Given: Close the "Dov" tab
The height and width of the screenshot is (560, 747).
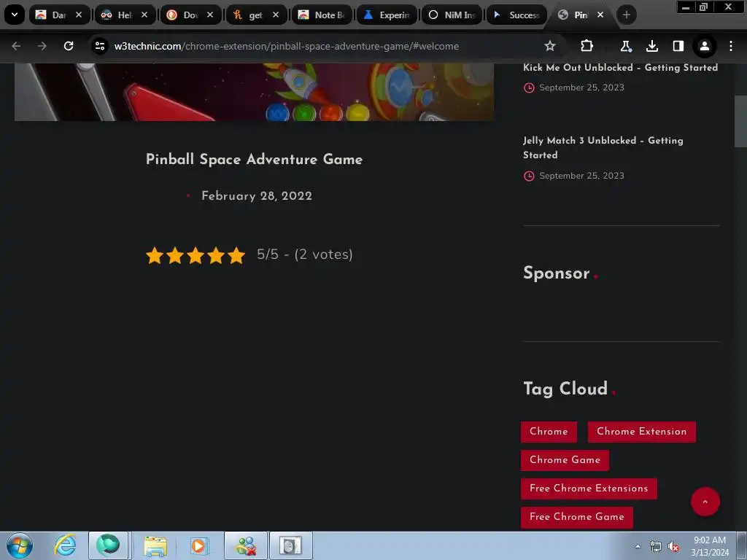Looking at the screenshot, I should 210,15.
